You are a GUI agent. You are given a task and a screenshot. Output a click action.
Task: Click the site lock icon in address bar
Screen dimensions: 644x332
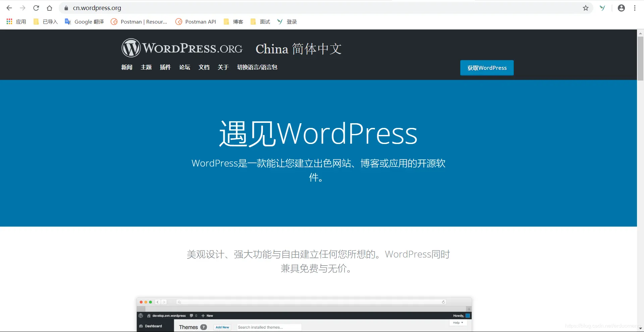point(66,8)
